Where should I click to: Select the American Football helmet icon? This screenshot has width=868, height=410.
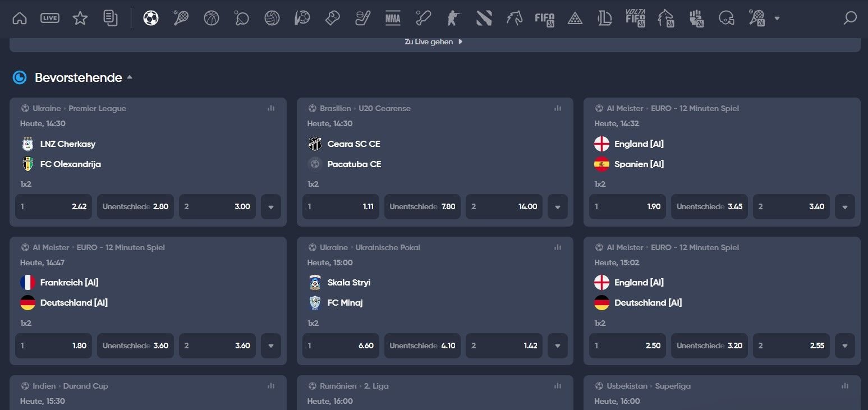pyautogui.click(x=727, y=19)
